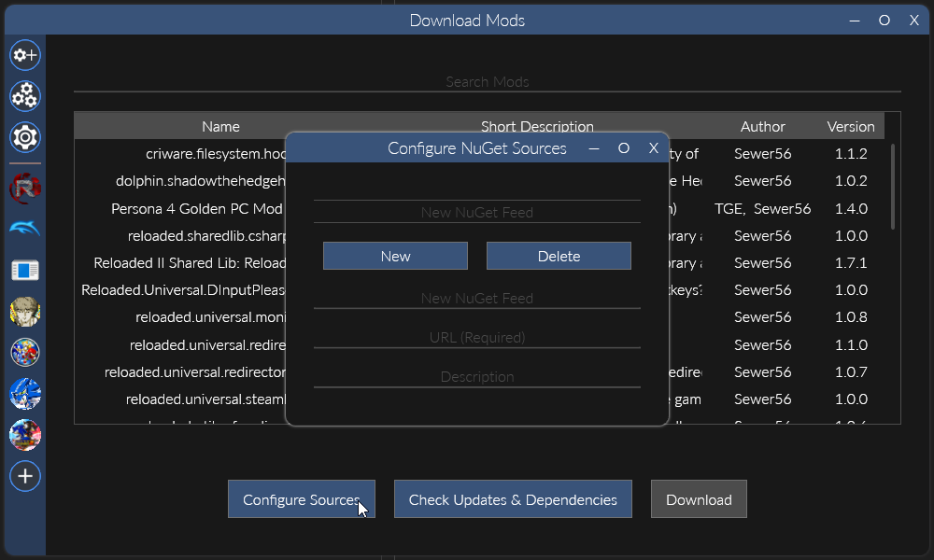Sort by the Name column header
This screenshot has height=560, width=934.
pos(220,126)
